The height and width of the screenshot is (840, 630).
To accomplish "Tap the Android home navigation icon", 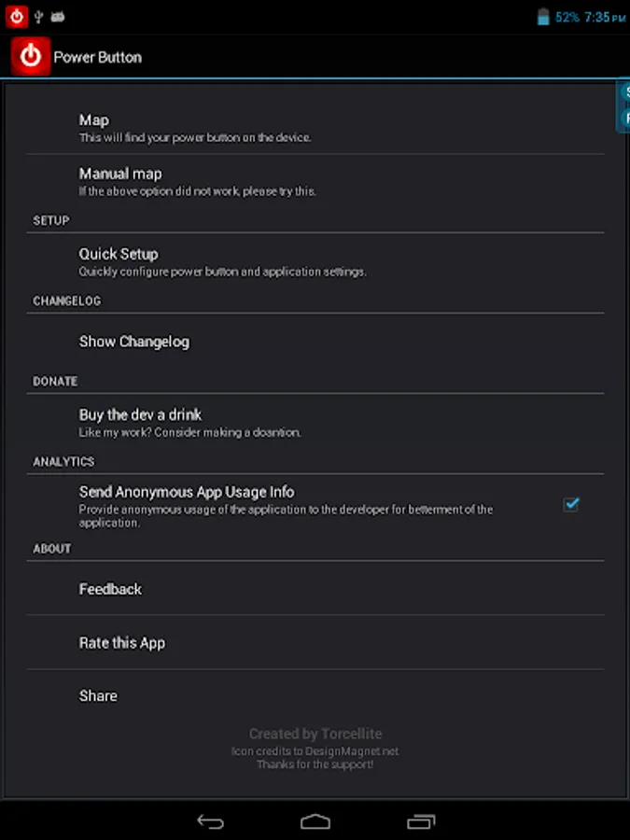I will coord(315,821).
